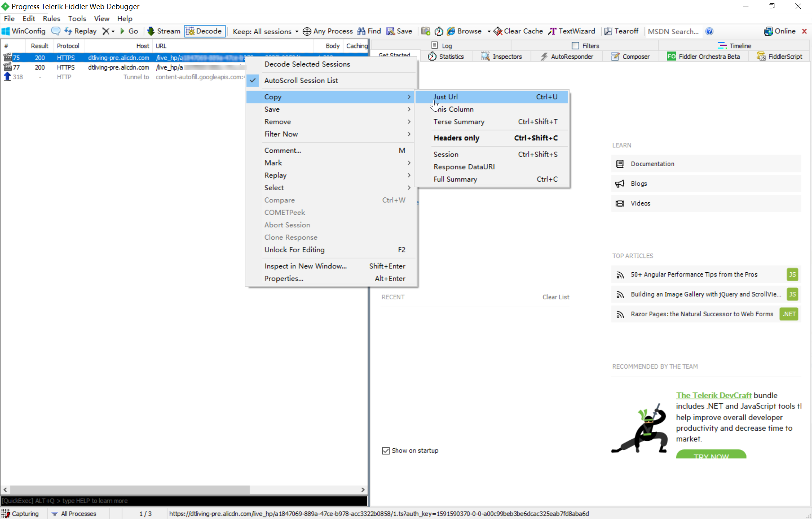Image resolution: width=812 pixels, height=519 pixels.
Task: Toggle the Decode button
Action: coord(205,31)
